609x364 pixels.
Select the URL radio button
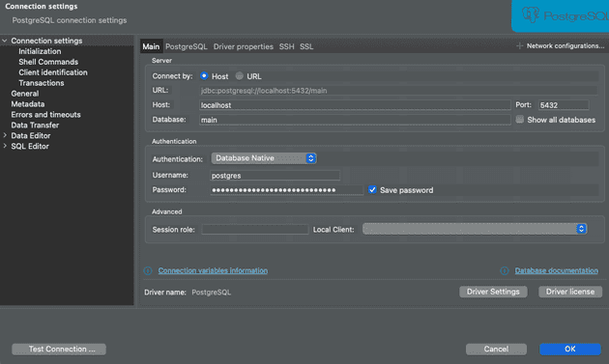point(240,75)
